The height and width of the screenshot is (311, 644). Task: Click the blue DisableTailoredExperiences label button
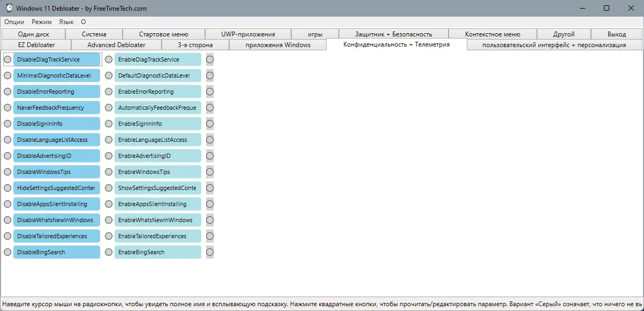click(57, 236)
